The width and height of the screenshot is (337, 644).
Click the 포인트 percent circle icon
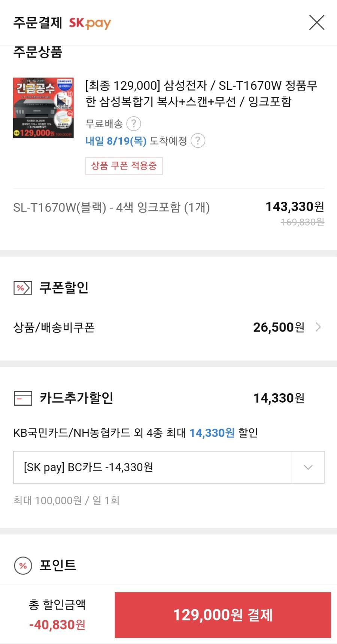(x=23, y=565)
